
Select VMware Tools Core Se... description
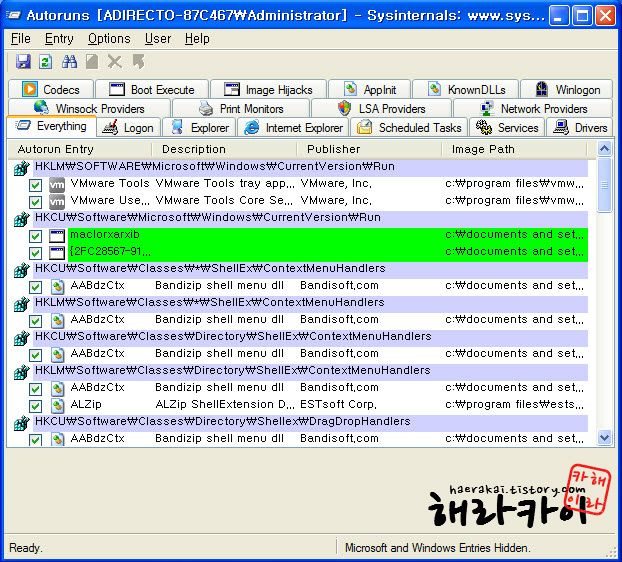(225, 201)
